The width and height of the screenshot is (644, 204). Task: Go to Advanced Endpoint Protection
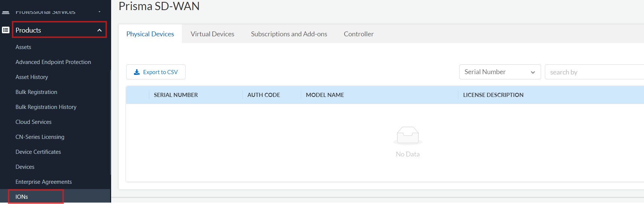click(x=53, y=62)
